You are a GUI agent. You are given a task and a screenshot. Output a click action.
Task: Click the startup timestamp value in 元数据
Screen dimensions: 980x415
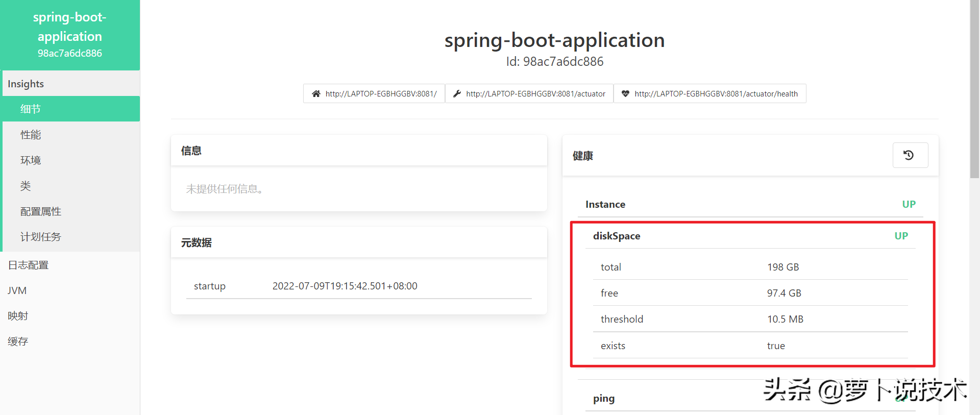345,286
